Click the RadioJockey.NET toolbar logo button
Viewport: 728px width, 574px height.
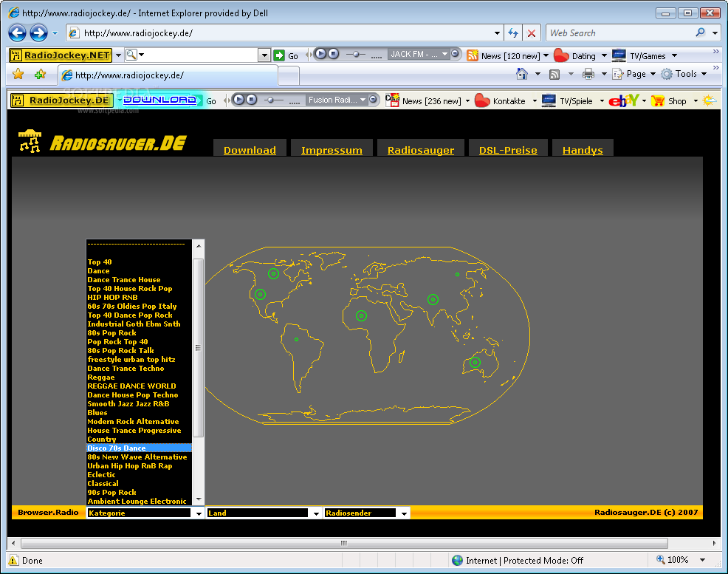(61, 55)
